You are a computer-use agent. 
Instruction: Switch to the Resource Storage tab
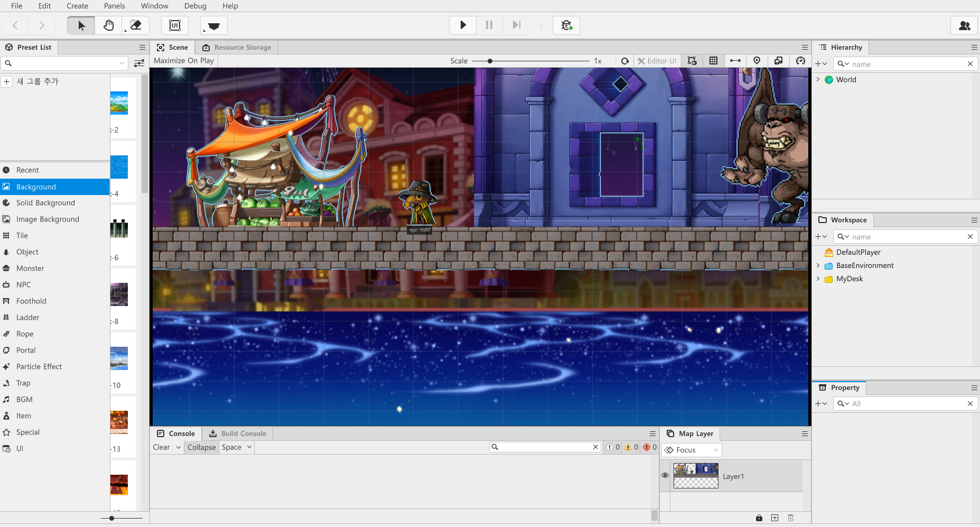(x=237, y=48)
